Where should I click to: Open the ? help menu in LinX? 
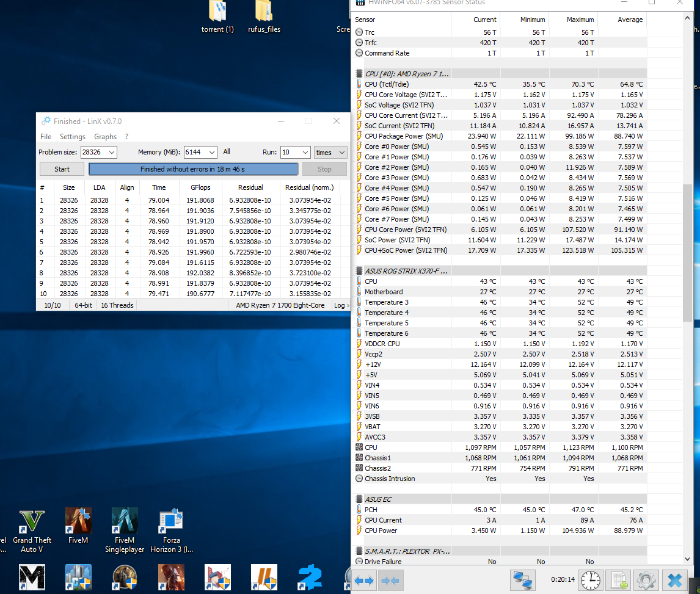pyautogui.click(x=127, y=137)
